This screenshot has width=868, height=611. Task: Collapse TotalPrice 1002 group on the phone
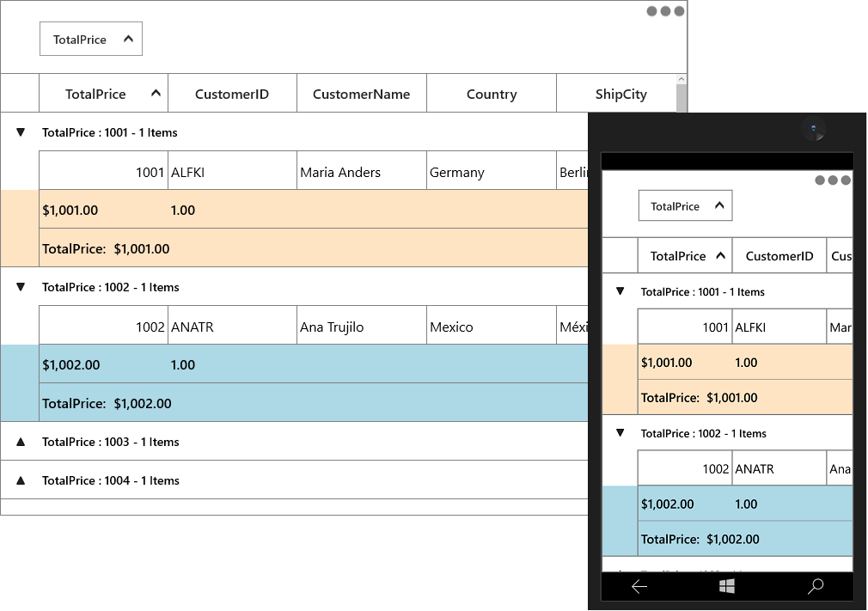(x=620, y=433)
